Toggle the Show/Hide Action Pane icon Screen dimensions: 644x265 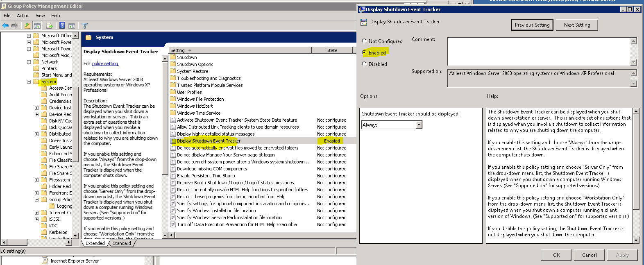(x=72, y=25)
